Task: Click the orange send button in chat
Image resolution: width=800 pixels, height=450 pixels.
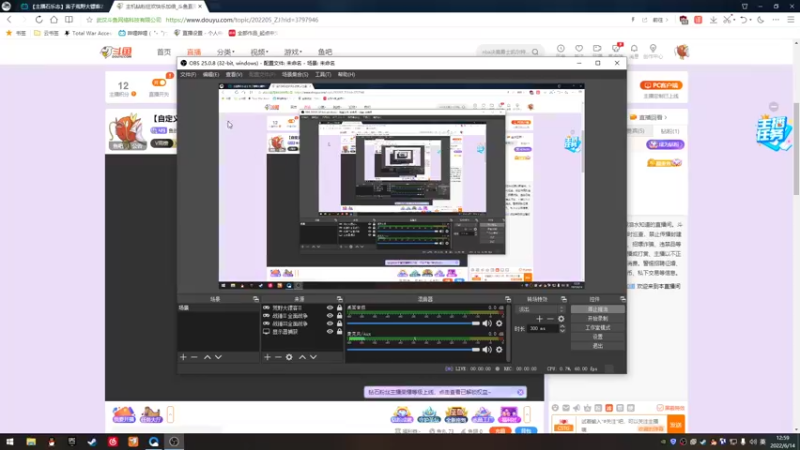Action: [x=676, y=424]
